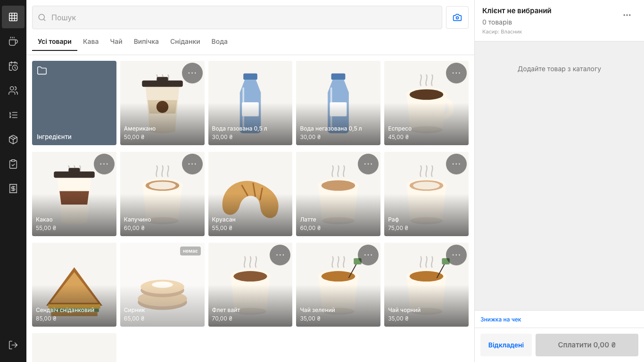Switch to the Сніданки tab

(185, 41)
